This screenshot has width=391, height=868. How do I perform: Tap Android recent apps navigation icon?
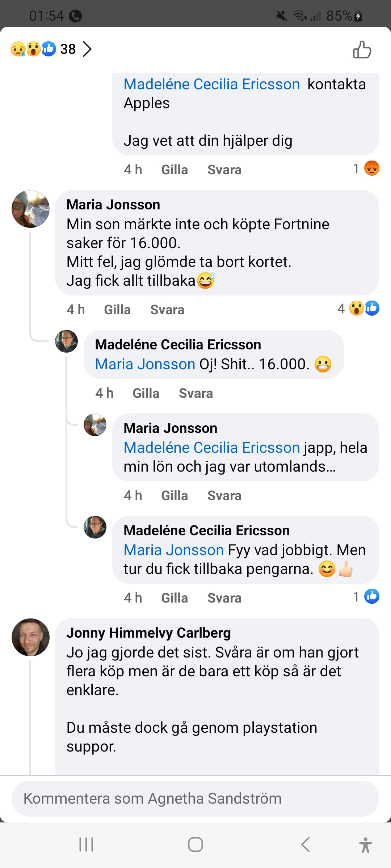(x=86, y=844)
